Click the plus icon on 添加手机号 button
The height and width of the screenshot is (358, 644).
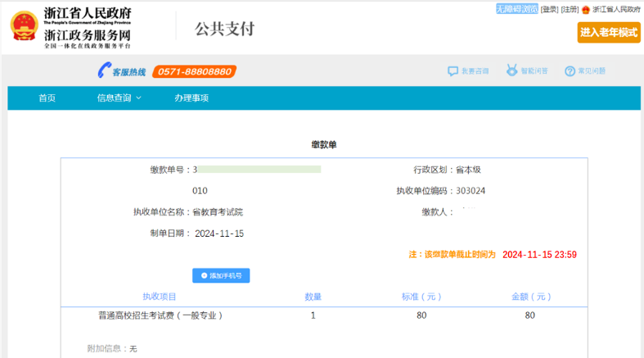(x=204, y=276)
